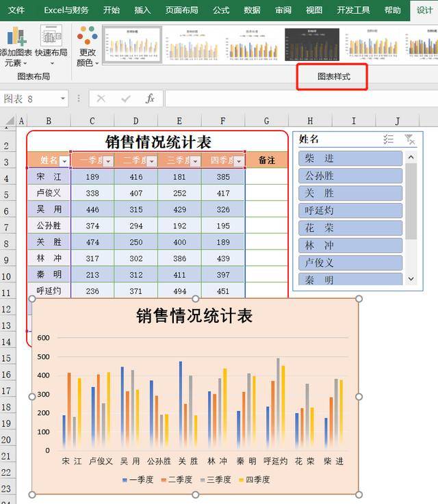Toggle slicer item 呼延灼
Screen dimensions: 438x504
click(350, 211)
